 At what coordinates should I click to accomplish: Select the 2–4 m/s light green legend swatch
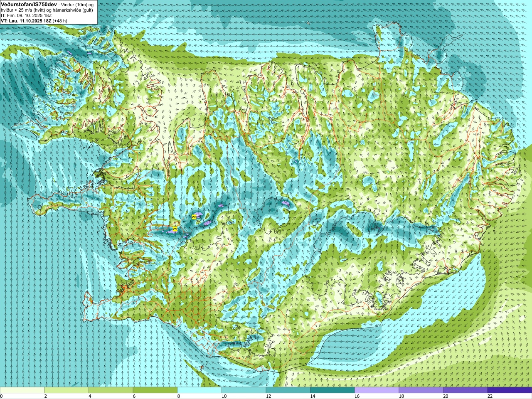coord(66,390)
